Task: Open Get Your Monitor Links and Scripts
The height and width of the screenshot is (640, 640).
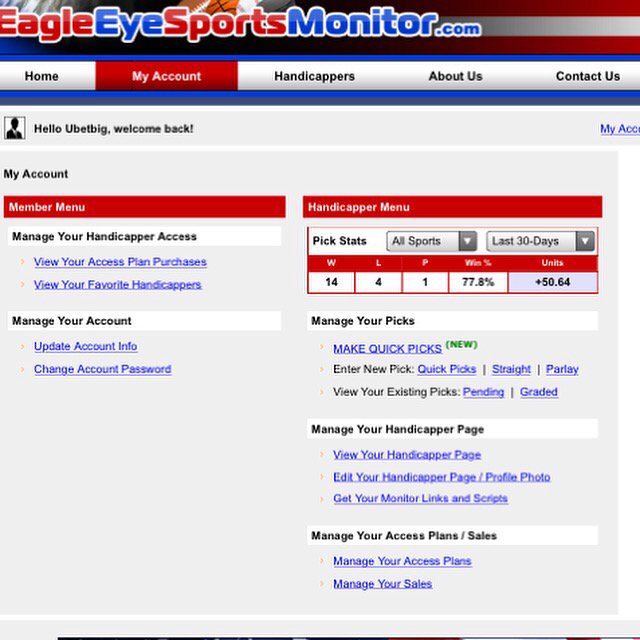Action: 420,498
